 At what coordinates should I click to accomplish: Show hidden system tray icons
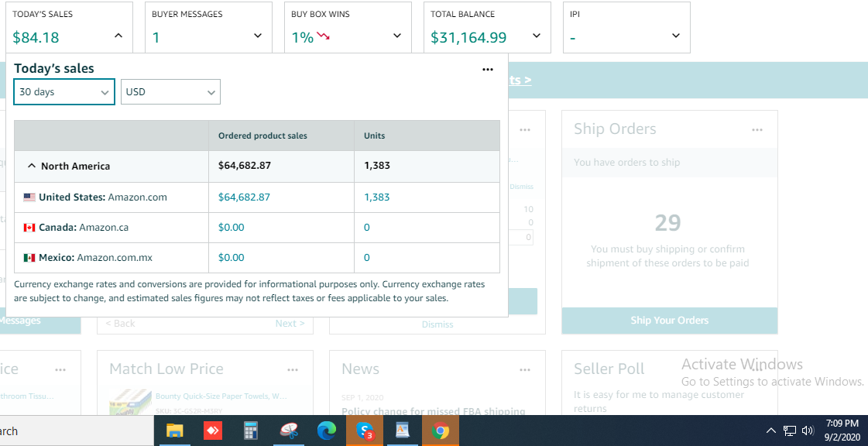pos(770,431)
